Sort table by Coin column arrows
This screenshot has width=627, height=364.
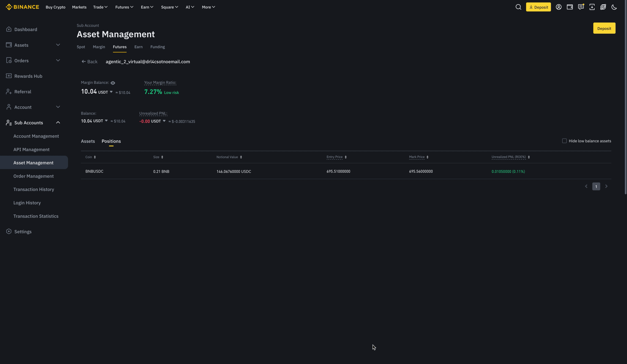pyautogui.click(x=95, y=157)
